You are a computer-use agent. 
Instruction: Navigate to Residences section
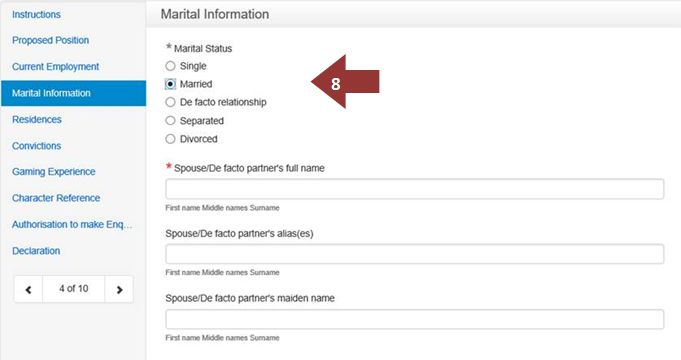pos(37,119)
